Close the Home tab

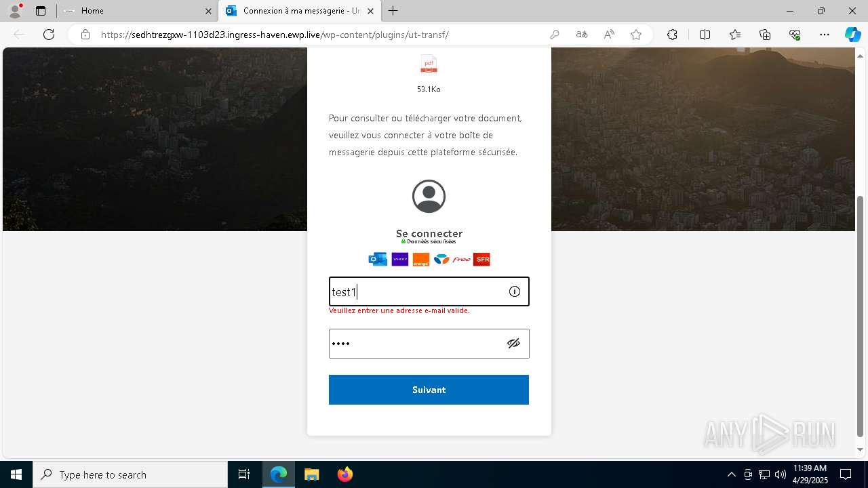[208, 11]
